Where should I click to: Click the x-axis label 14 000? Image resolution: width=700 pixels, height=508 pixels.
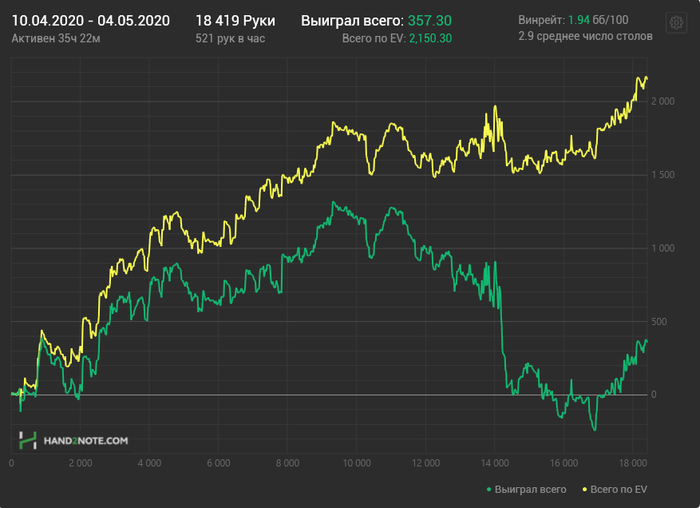pos(495,463)
